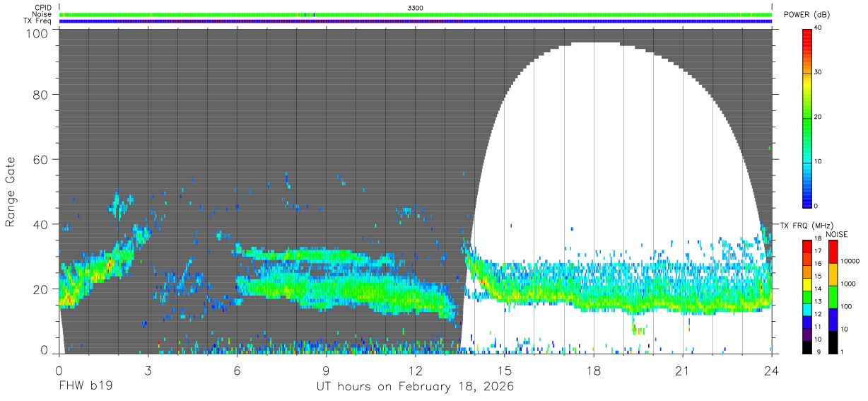Click the x-axis tick label '18'
868x401 pixels.
click(593, 370)
